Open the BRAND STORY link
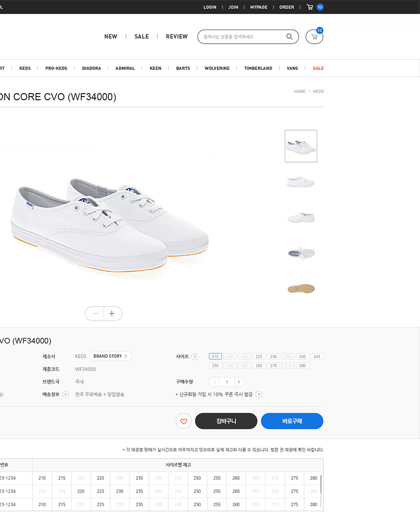 click(x=110, y=356)
